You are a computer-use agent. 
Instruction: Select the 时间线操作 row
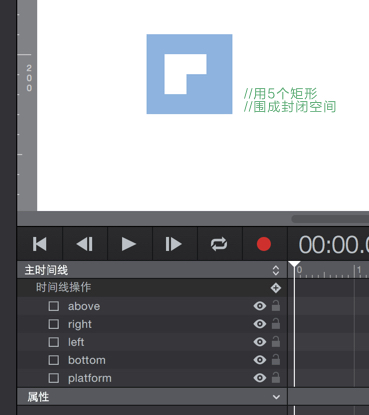click(x=152, y=288)
